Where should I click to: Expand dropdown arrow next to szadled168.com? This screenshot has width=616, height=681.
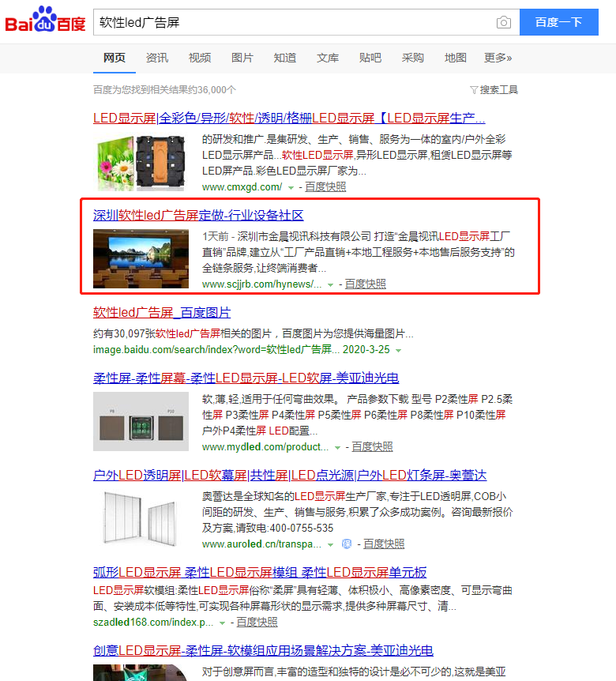pyautogui.click(x=222, y=623)
